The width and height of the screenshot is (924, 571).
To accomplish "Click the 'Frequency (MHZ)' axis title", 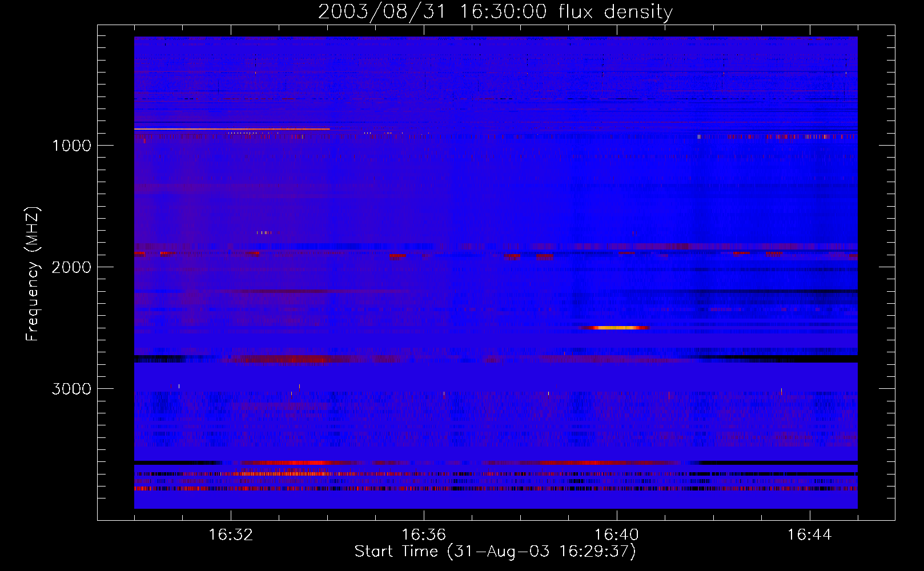I will [x=33, y=274].
